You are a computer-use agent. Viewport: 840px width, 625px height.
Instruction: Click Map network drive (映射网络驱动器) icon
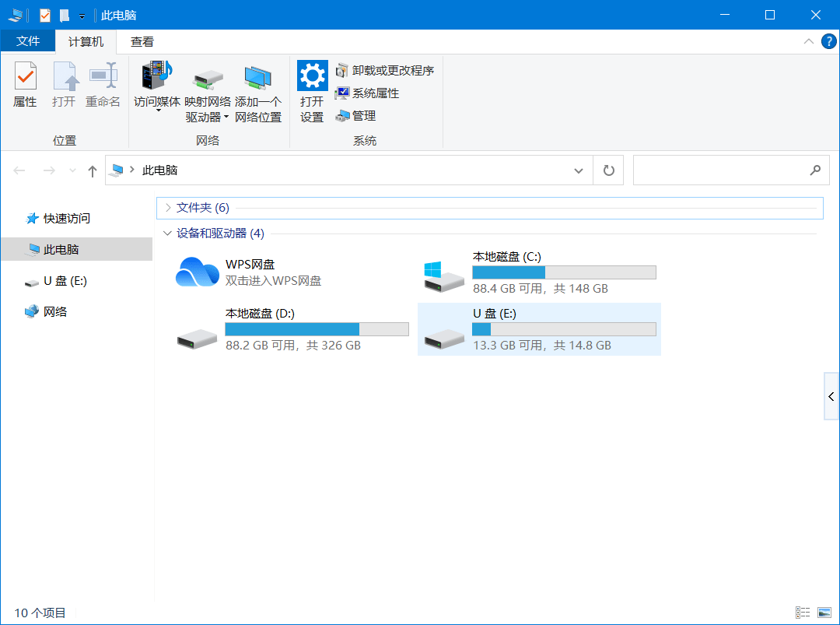[208, 79]
